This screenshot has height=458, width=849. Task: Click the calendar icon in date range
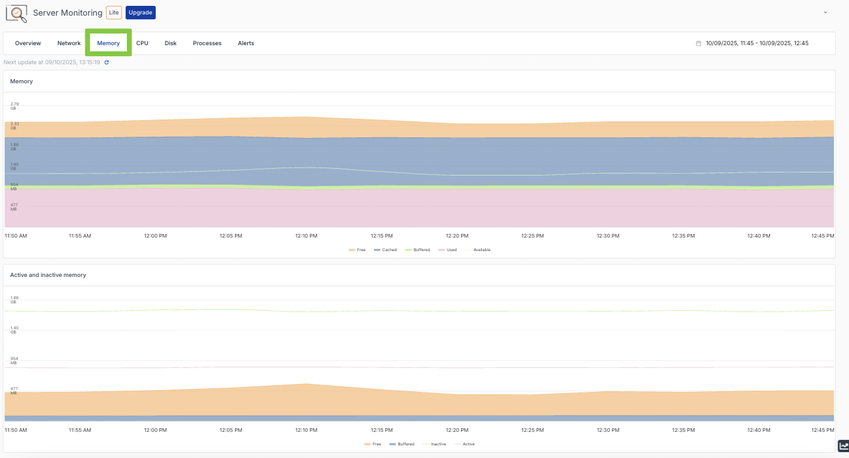pos(699,44)
